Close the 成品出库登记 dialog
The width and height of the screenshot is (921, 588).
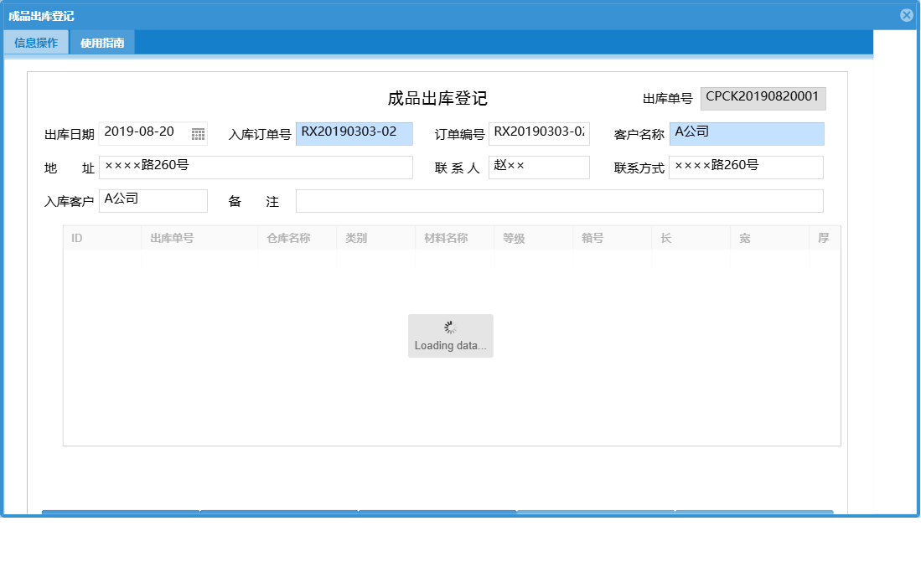click(x=907, y=14)
